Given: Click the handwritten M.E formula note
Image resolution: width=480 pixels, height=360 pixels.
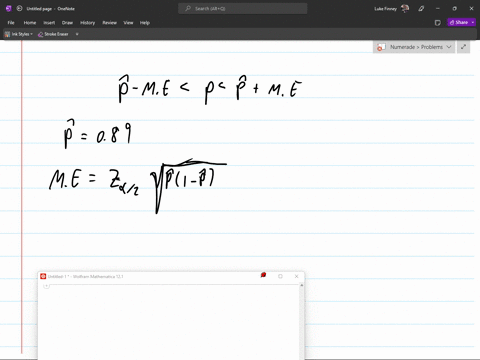Looking at the screenshot, I should point(138,186).
